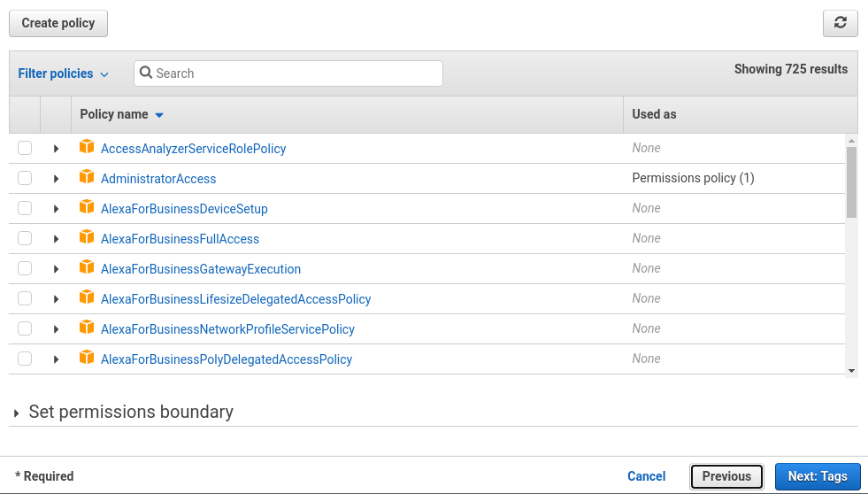Viewport: 868px width, 494px height.
Task: Expand AlexaForBusinessFullAccess row arrow
Action: tap(56, 239)
